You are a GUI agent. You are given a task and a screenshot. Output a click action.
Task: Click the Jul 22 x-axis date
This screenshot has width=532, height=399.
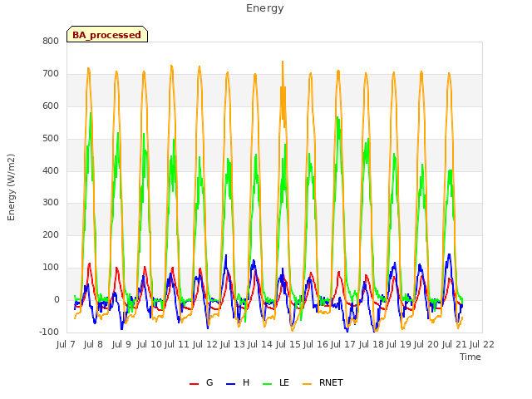click(x=482, y=344)
